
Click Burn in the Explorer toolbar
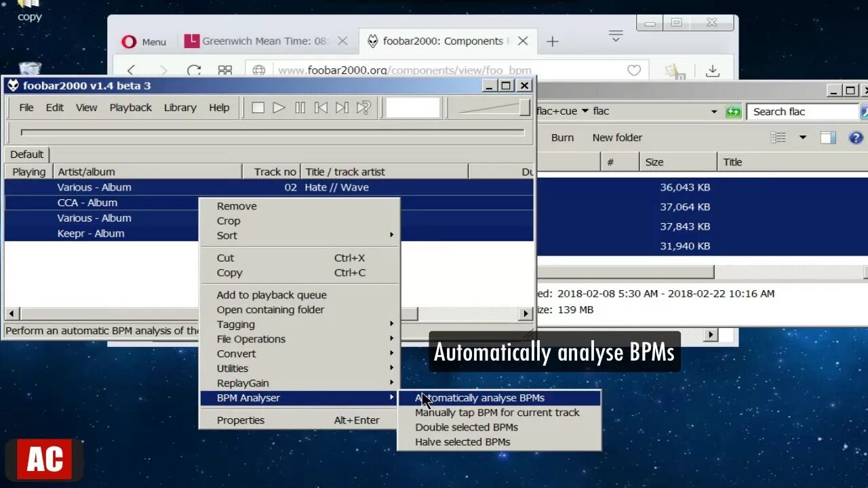(562, 138)
